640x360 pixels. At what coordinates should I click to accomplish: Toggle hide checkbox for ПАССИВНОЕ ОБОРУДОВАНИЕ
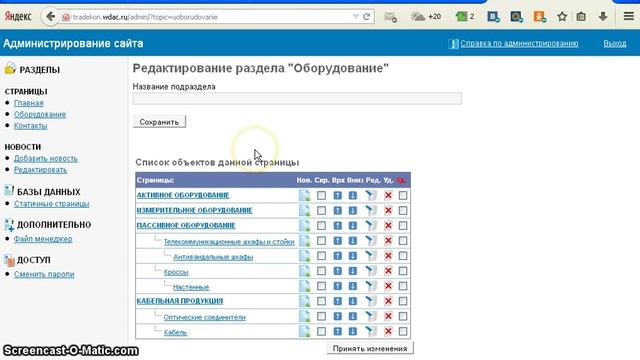click(321, 226)
